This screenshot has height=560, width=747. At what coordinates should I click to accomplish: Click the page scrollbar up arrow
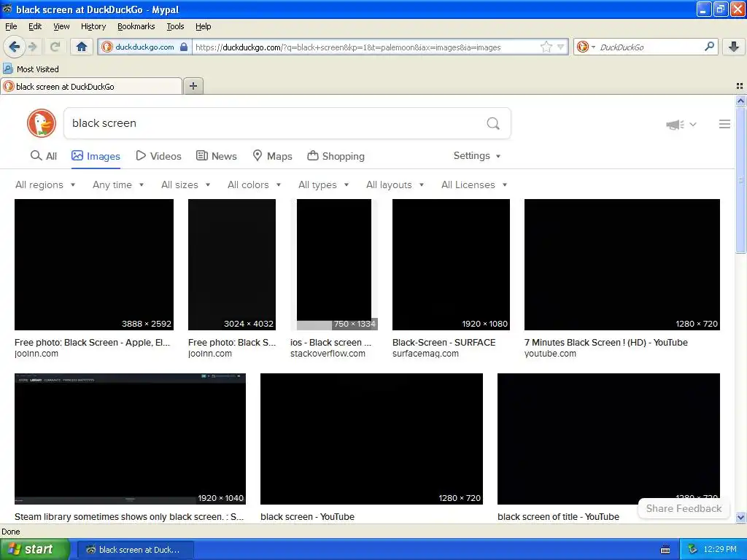pyautogui.click(x=740, y=101)
